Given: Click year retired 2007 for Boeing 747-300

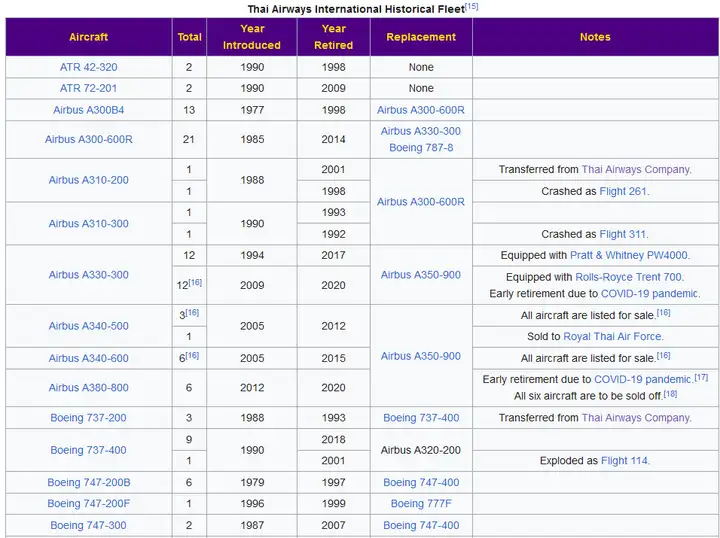Looking at the screenshot, I should [333, 525].
